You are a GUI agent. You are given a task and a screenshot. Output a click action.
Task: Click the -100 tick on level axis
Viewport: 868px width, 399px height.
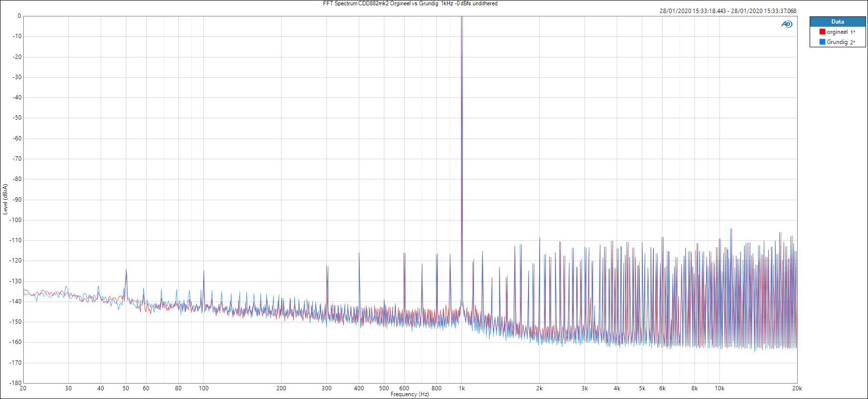[14, 220]
